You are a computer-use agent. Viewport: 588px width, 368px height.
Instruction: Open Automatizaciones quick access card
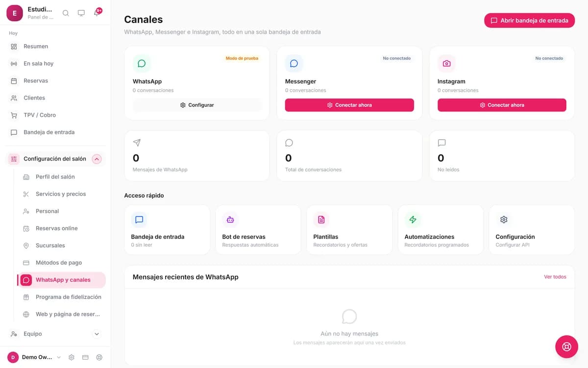click(441, 230)
